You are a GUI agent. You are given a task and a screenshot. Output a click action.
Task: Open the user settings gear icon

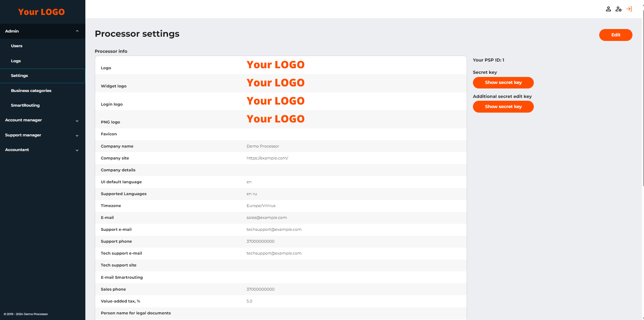pyautogui.click(x=618, y=9)
